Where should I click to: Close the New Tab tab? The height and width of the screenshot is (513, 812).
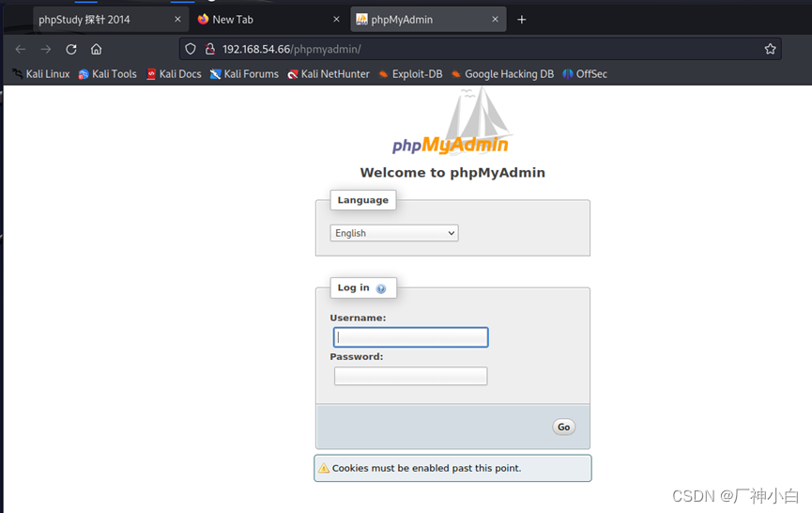[336, 19]
